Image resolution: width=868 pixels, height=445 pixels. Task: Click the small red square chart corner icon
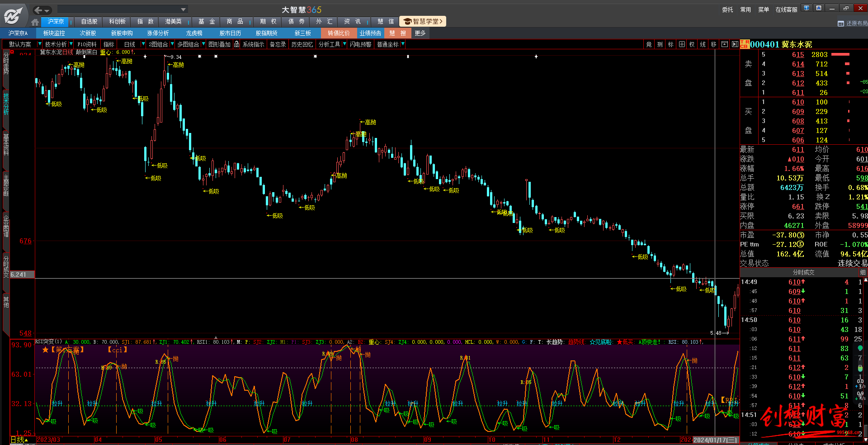[x=13, y=52]
